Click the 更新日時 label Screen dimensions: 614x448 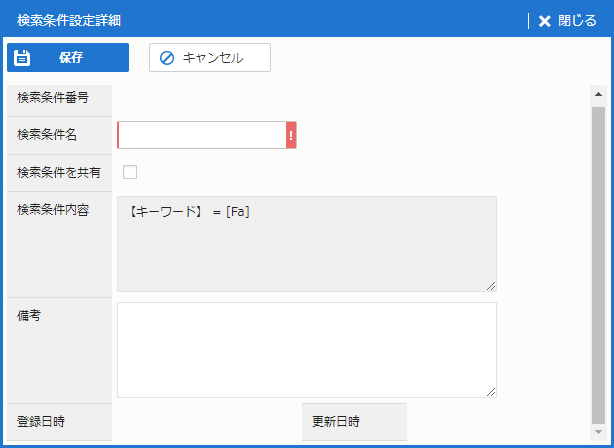(336, 421)
